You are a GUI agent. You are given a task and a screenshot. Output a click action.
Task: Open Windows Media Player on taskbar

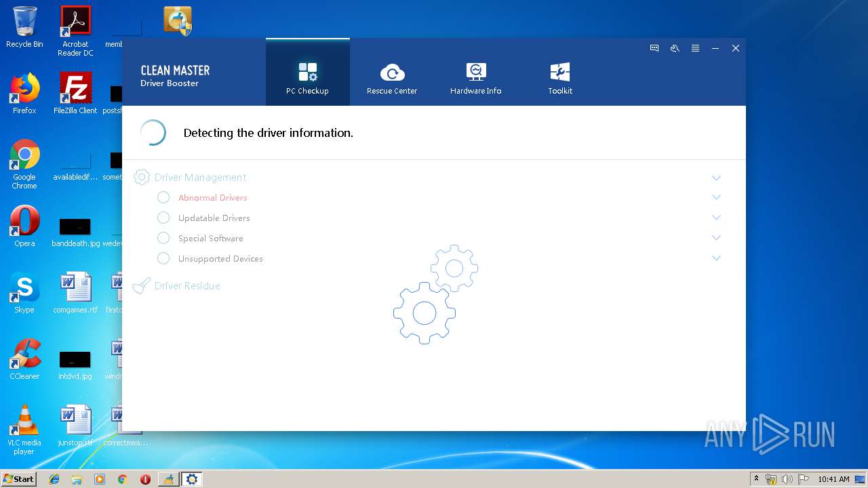(100, 479)
